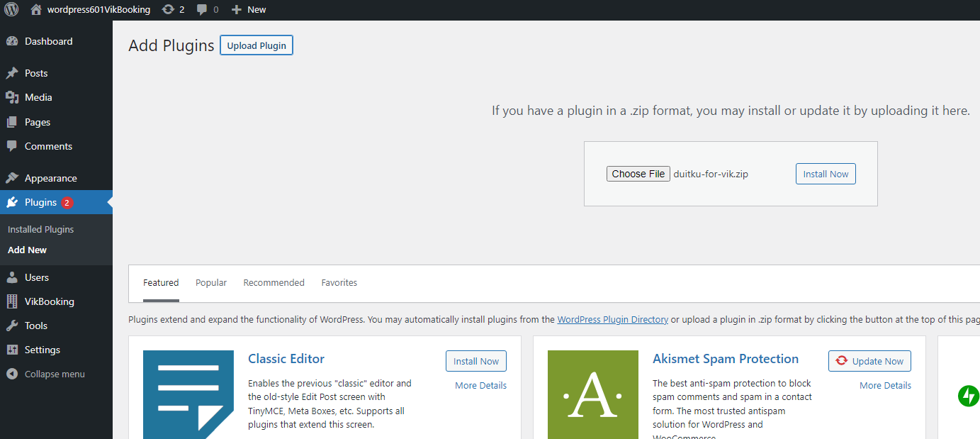Click the Tools wrench icon
Image resolution: width=980 pixels, height=439 pixels.
(x=12, y=326)
